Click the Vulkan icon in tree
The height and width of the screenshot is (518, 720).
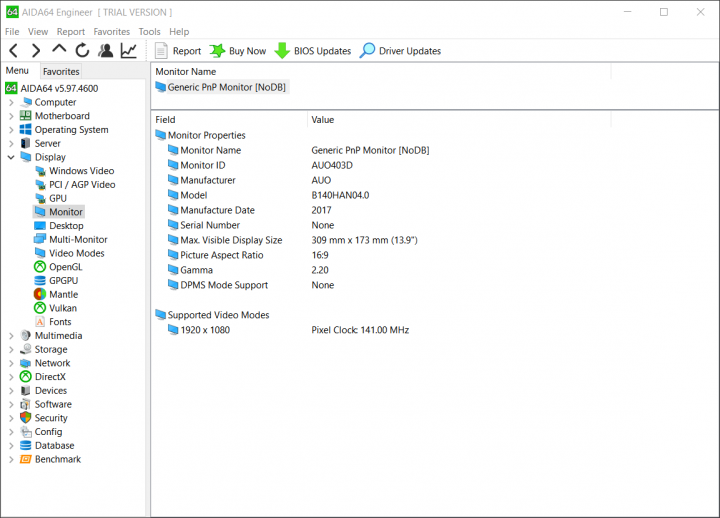(40, 308)
